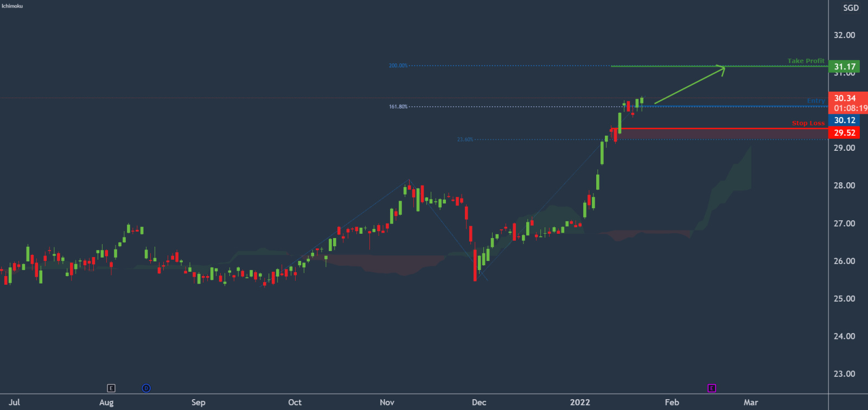Click the 2022 label on time axis
The image size is (868, 410).
pos(580,402)
